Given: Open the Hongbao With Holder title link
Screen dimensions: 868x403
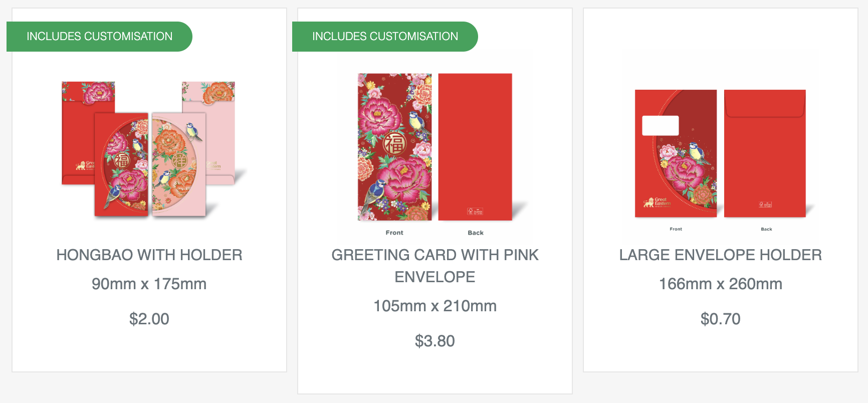Looking at the screenshot, I should click(149, 255).
